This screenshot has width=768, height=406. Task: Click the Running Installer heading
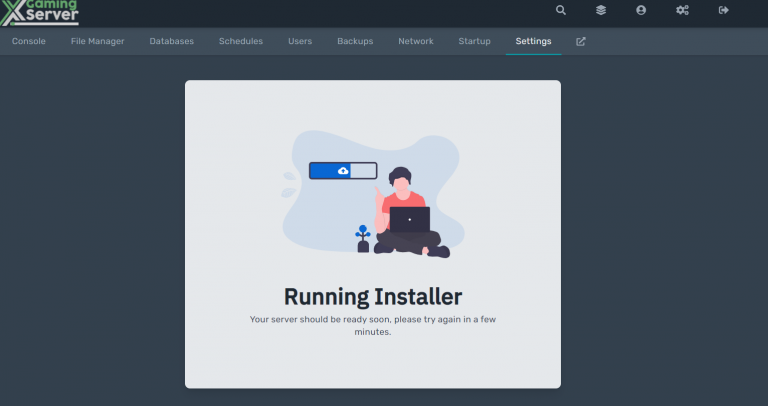coord(373,297)
